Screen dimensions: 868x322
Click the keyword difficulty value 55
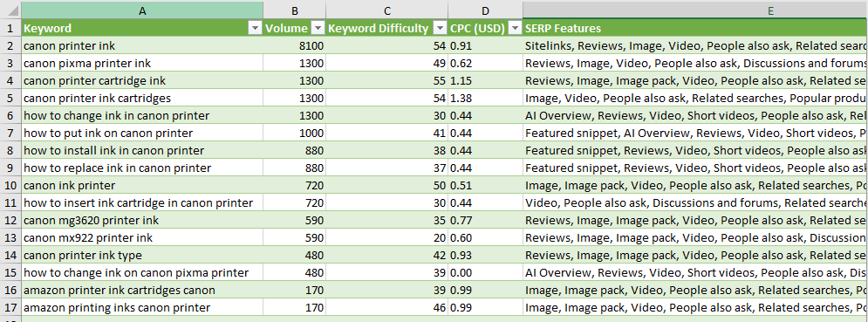387,81
